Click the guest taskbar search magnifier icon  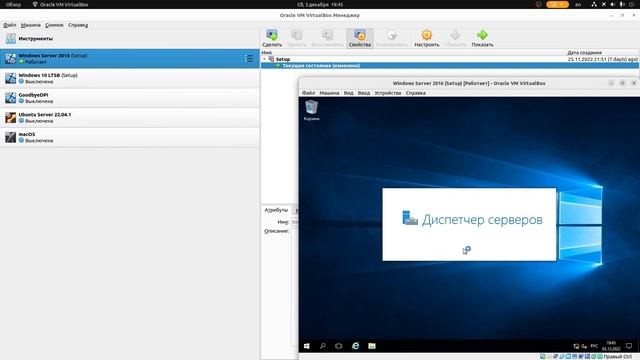click(322, 346)
